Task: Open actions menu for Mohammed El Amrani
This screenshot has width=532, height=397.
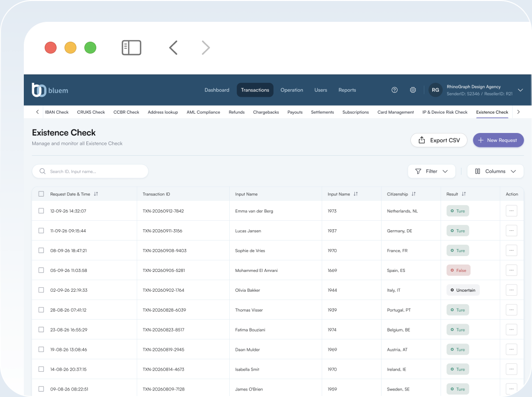Action: tap(511, 270)
